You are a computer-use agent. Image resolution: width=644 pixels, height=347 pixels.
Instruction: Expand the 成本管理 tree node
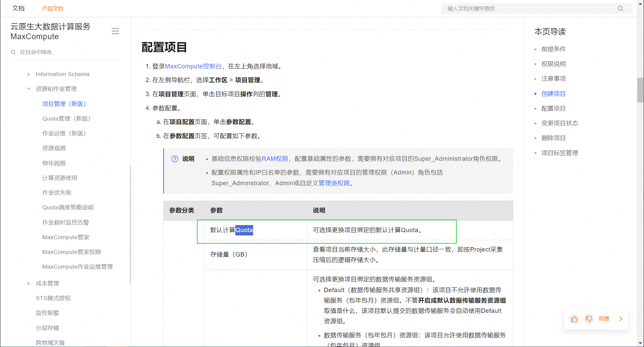pyautogui.click(x=29, y=283)
